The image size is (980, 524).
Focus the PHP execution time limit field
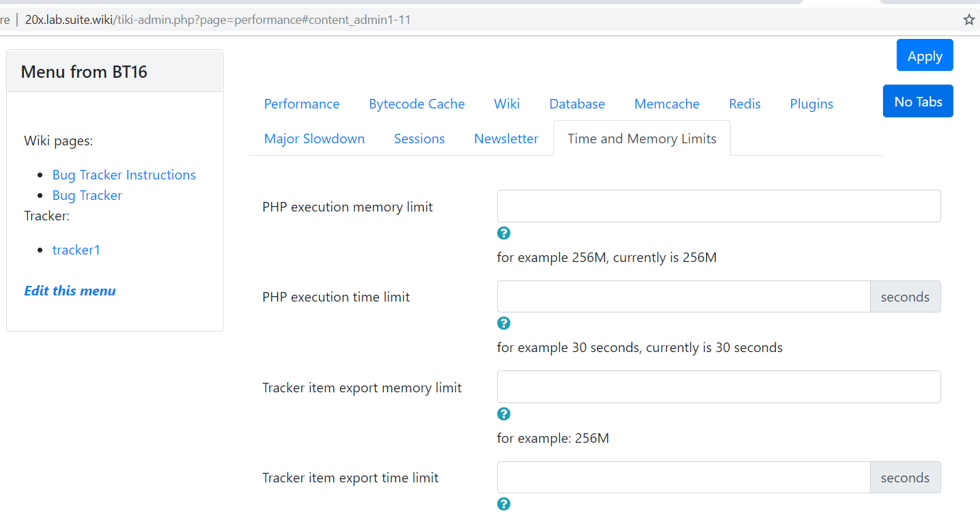[684, 297]
